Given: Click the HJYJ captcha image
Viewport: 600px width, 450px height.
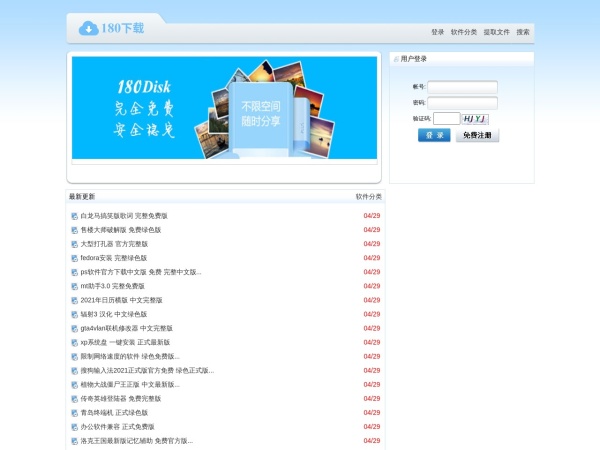Looking at the screenshot, I should 475,118.
